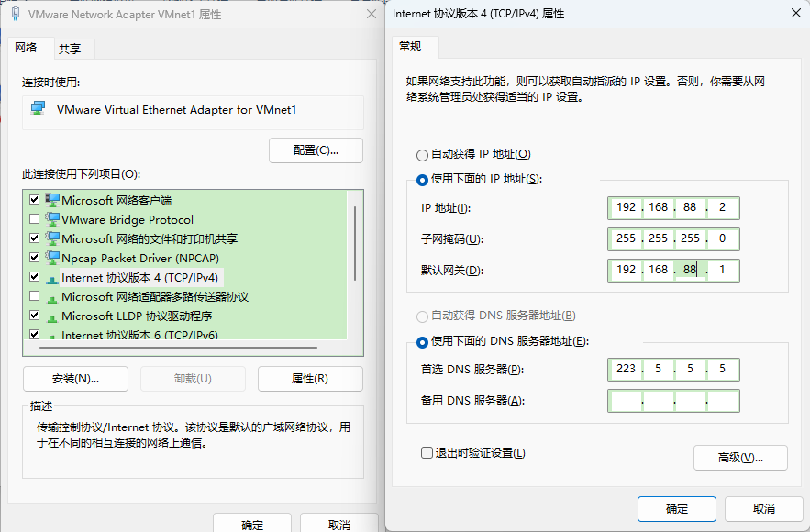This screenshot has height=532, width=810.
Task: Select the VMware Bridge Protocol list item text
Action: (x=128, y=219)
